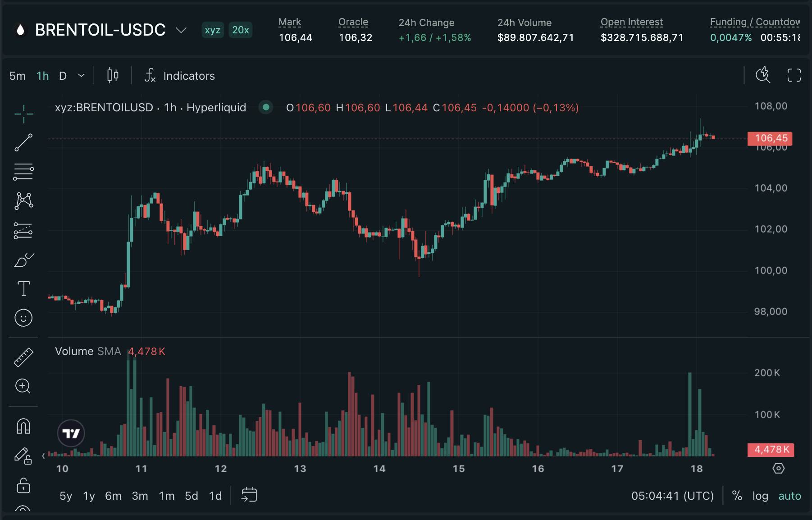This screenshot has height=520, width=812.
Task: Click the xyz tag badge
Action: point(213,30)
